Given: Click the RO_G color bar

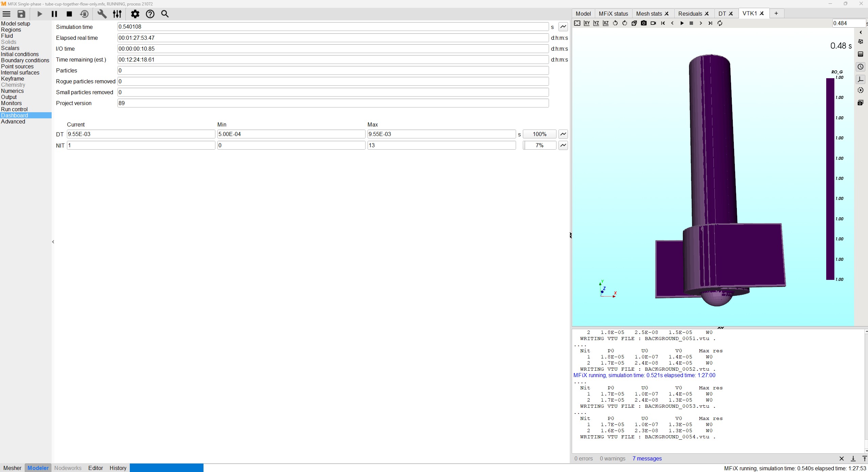Looking at the screenshot, I should coord(830,179).
